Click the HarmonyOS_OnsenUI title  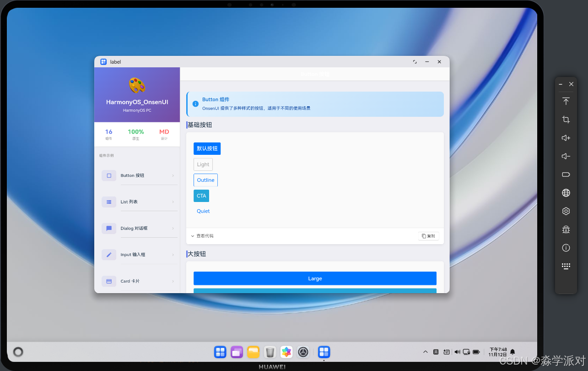coord(137,102)
